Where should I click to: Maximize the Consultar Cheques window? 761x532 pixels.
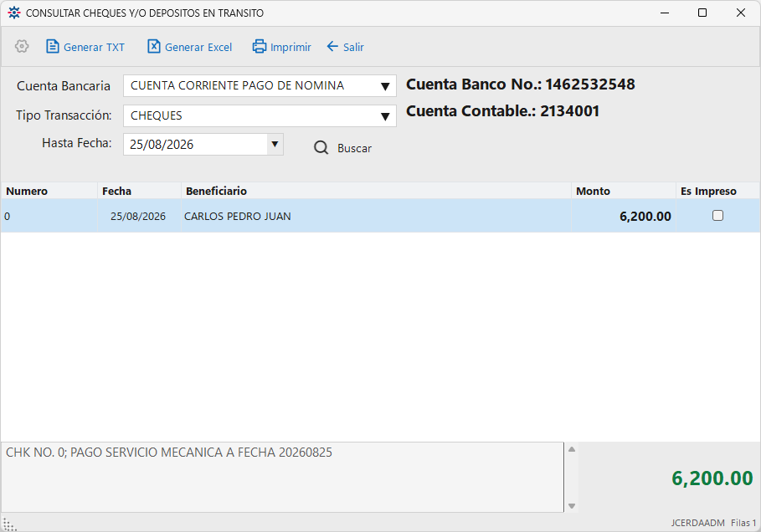point(702,13)
